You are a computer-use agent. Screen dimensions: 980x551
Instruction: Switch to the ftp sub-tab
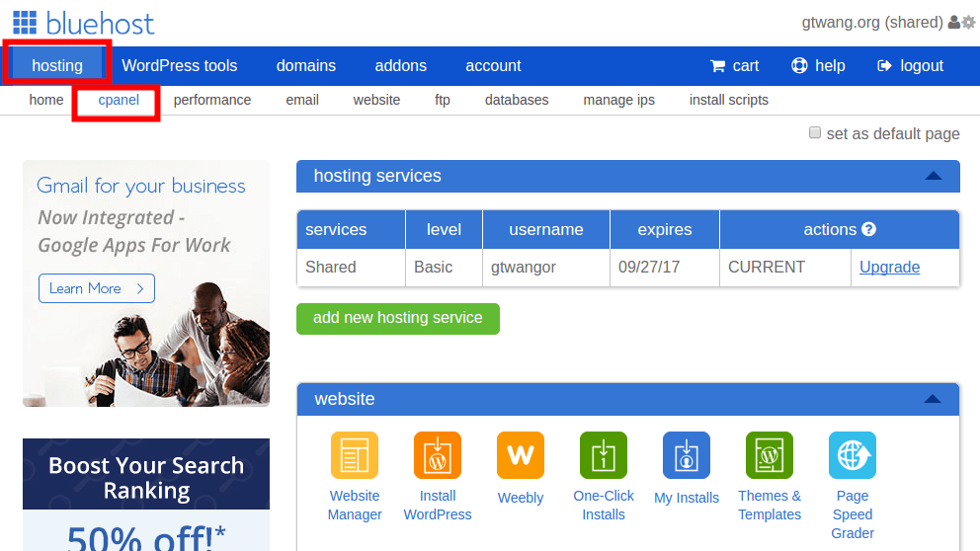(x=443, y=100)
